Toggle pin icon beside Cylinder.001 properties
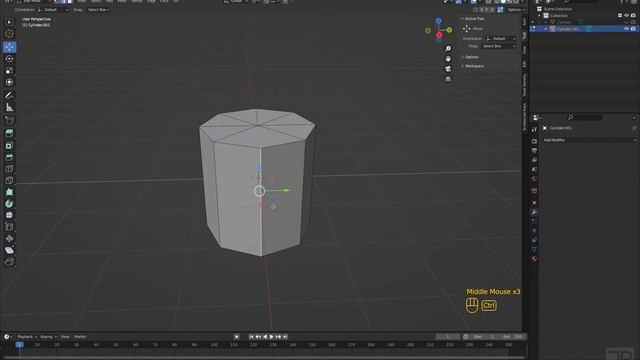The image size is (640, 360). (634, 128)
